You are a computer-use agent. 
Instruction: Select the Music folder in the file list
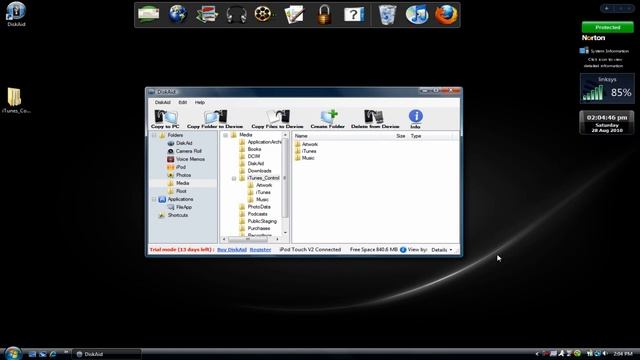tap(304, 158)
